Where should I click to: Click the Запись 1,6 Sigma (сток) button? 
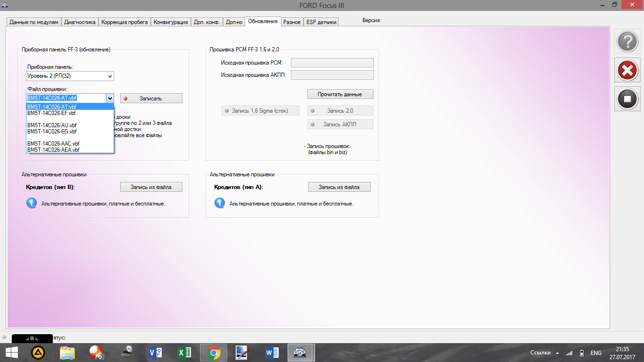pos(260,111)
